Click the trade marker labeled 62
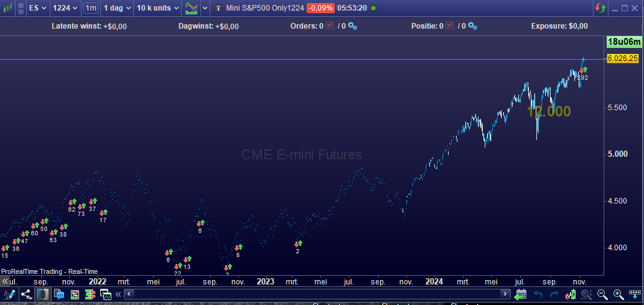This screenshot has height=305, width=644. point(72,205)
